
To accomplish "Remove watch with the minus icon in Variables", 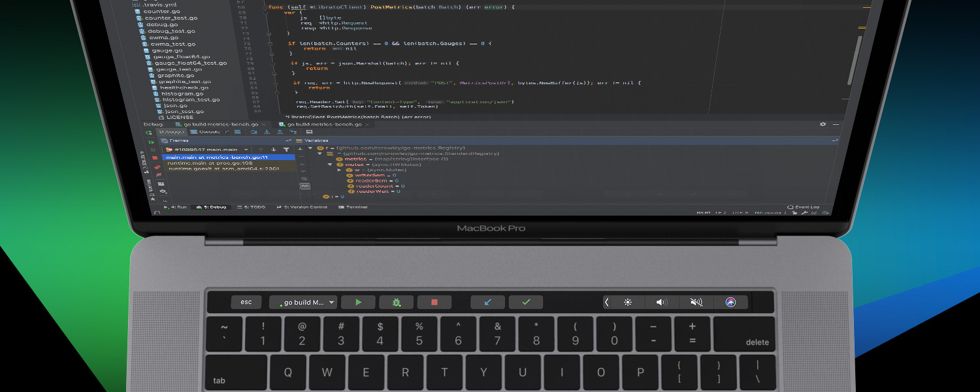I will click(301, 157).
